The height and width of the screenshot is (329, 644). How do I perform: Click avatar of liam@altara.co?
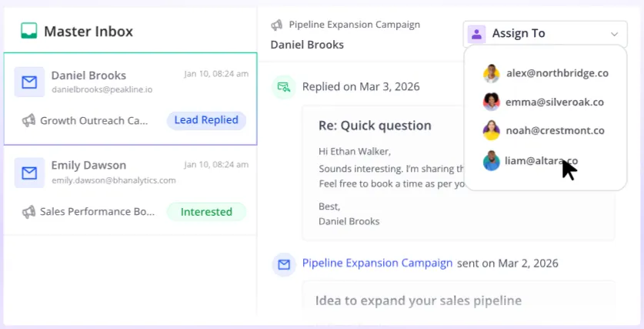point(491,161)
